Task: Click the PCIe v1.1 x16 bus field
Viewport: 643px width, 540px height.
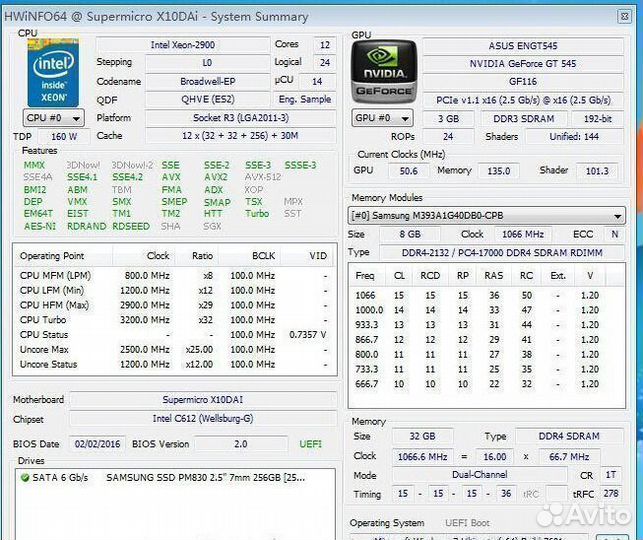Action: pyautogui.click(x=523, y=100)
